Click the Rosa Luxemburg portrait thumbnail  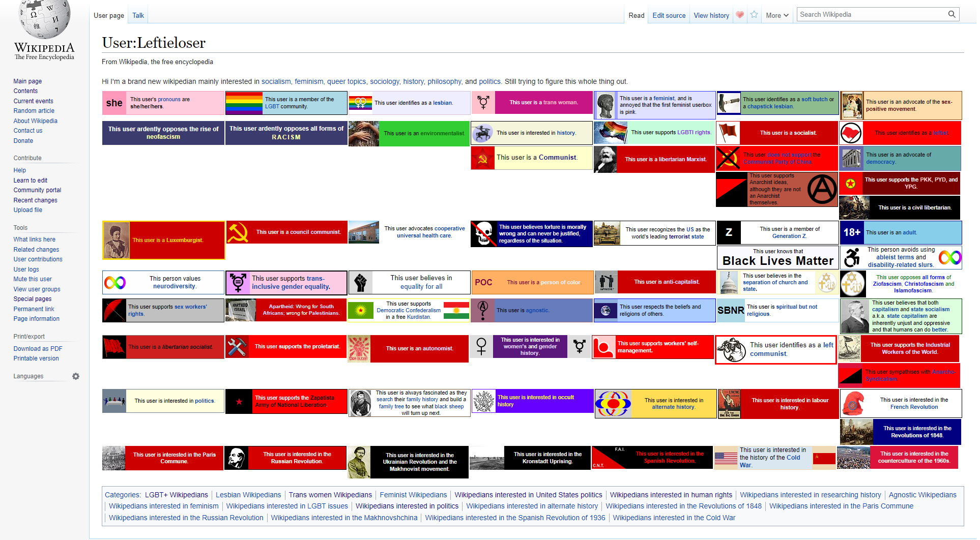(117, 240)
